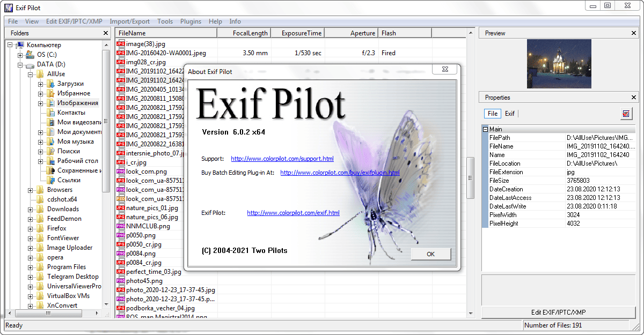The image size is (644, 335).
Task: Click the Telegram Desktop folder icon
Action: point(40,277)
